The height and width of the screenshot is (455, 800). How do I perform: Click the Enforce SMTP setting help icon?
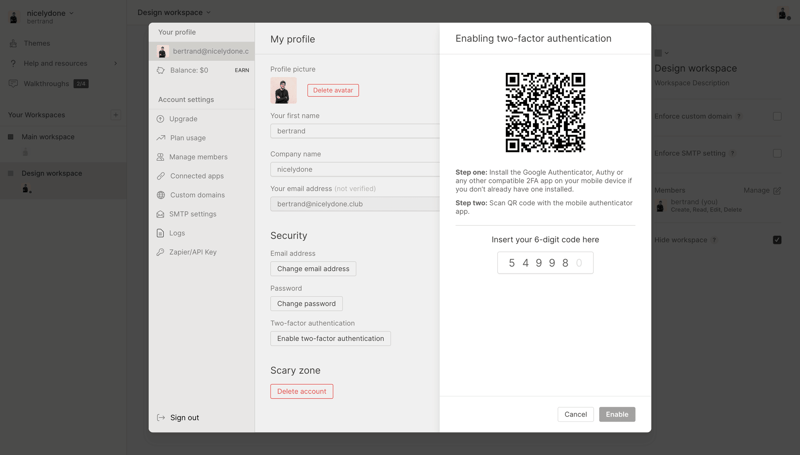coord(732,153)
